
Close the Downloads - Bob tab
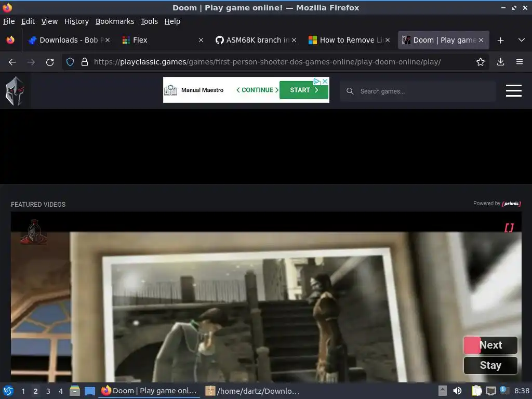tap(107, 40)
